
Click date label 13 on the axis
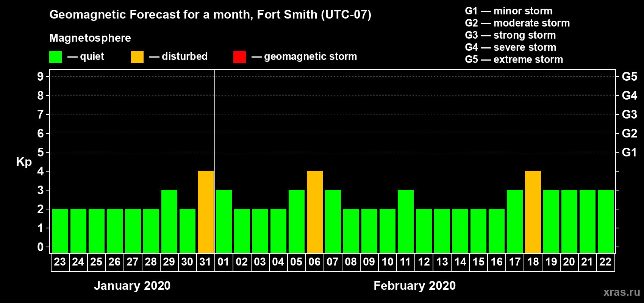click(x=442, y=262)
